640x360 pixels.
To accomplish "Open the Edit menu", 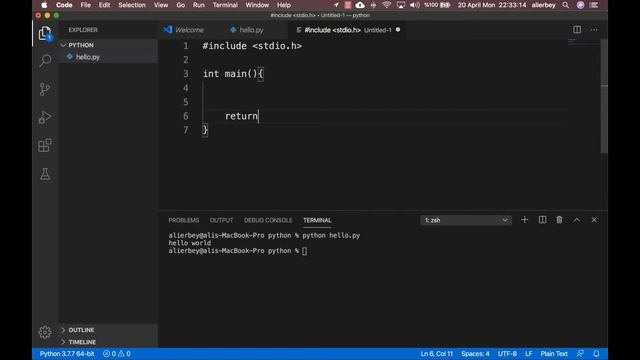I will (104, 5).
